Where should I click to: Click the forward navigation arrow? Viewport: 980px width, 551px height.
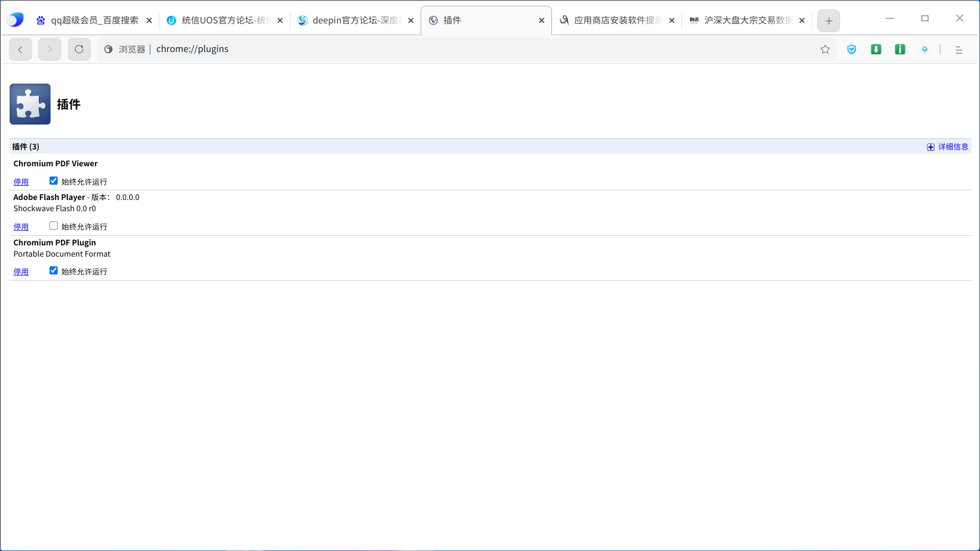[x=50, y=49]
